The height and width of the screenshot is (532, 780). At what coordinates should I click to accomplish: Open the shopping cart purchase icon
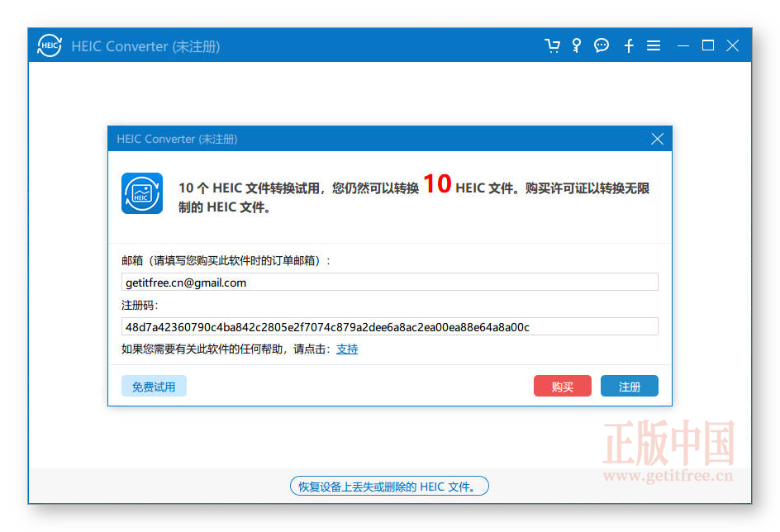pyautogui.click(x=552, y=45)
